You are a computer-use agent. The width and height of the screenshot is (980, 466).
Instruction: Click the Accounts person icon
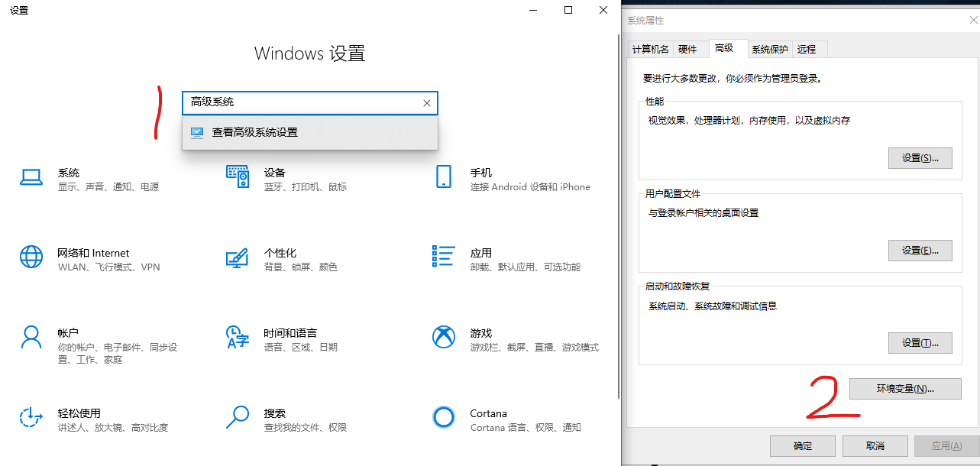click(x=31, y=337)
